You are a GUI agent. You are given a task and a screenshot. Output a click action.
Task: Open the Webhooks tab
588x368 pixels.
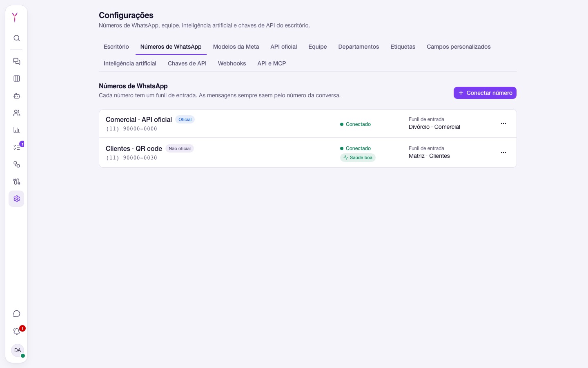pos(232,63)
